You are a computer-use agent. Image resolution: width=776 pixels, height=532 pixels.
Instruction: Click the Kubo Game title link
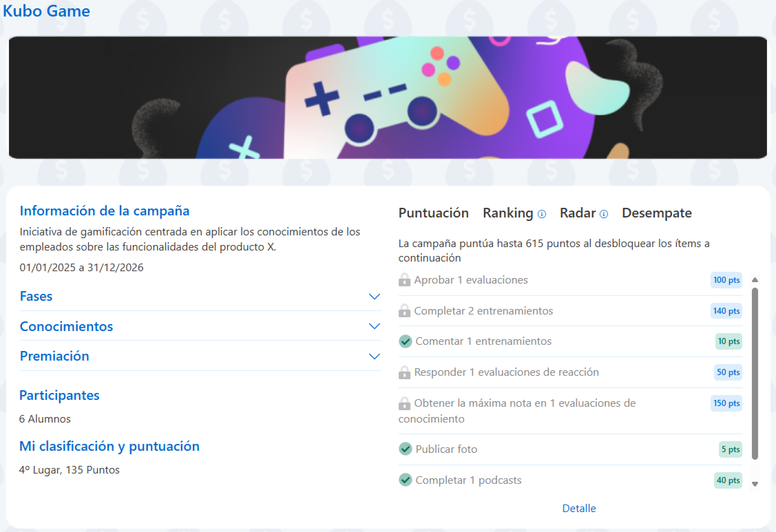point(46,11)
